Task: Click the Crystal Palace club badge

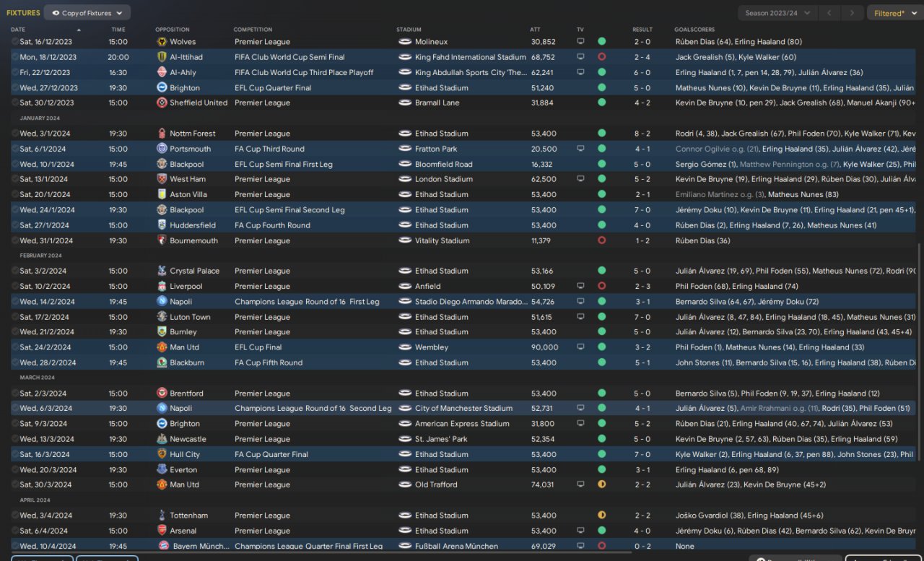Action: coord(162,271)
